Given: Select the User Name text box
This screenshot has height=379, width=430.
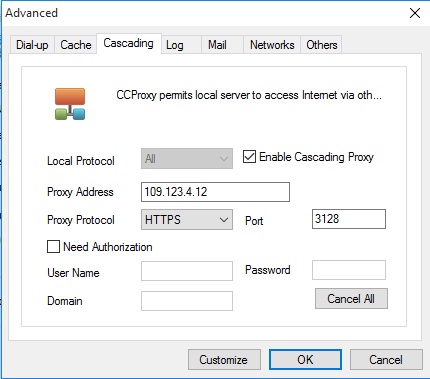Looking at the screenshot, I should click(x=187, y=271).
